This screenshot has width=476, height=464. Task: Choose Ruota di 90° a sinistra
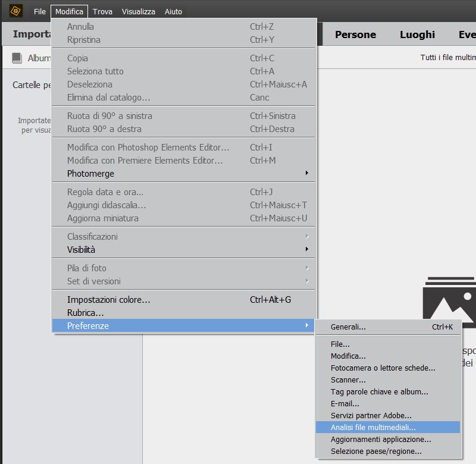(184, 116)
